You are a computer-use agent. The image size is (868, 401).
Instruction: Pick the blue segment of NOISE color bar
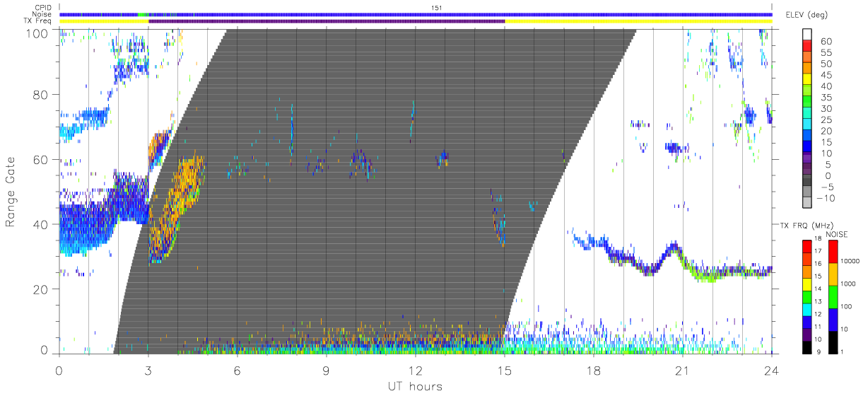tap(833, 319)
